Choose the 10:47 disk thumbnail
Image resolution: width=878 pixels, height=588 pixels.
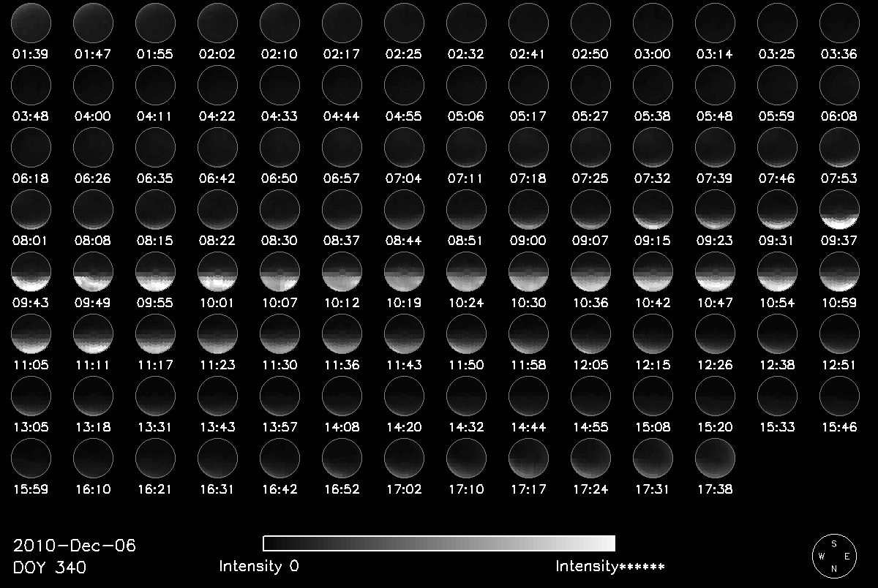point(715,273)
